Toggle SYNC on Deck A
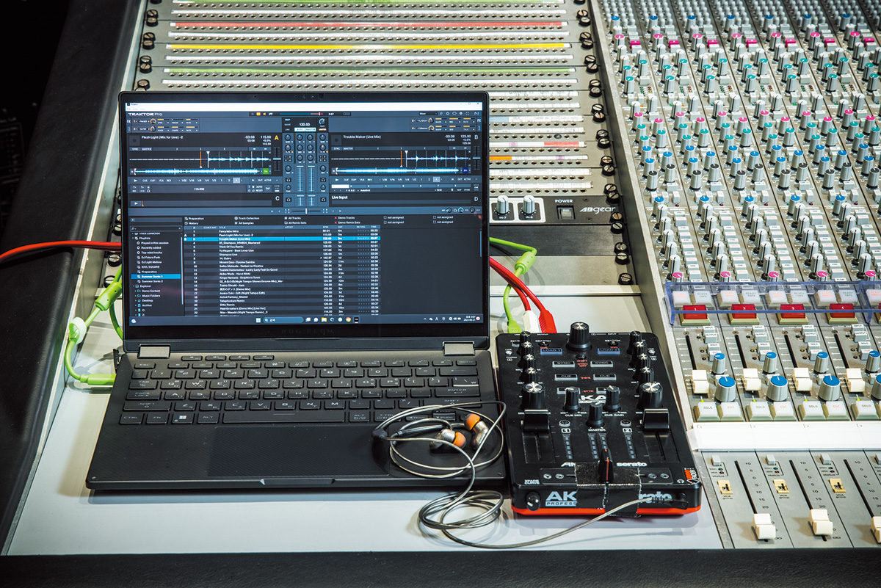Image resolution: width=881 pixels, height=588 pixels. pos(135,149)
